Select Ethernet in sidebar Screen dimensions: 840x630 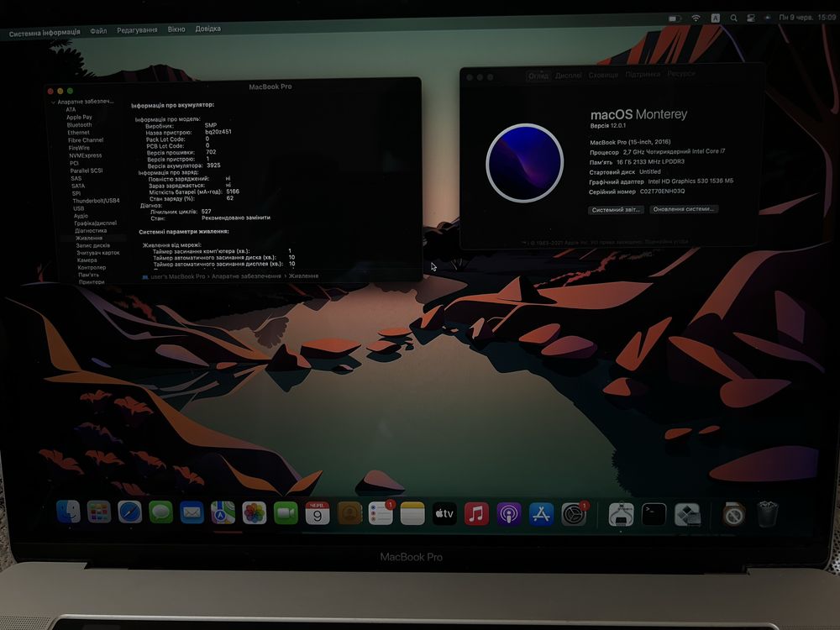[x=78, y=133]
